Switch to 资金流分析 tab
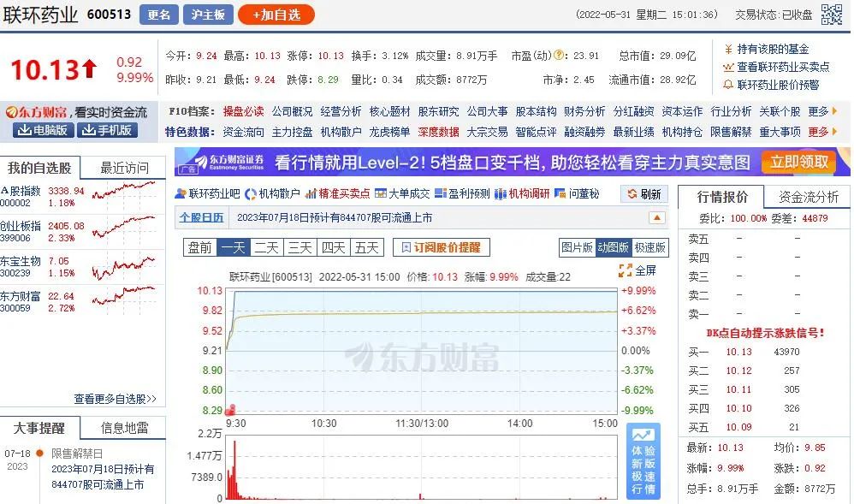The width and height of the screenshot is (854, 504). [x=808, y=197]
